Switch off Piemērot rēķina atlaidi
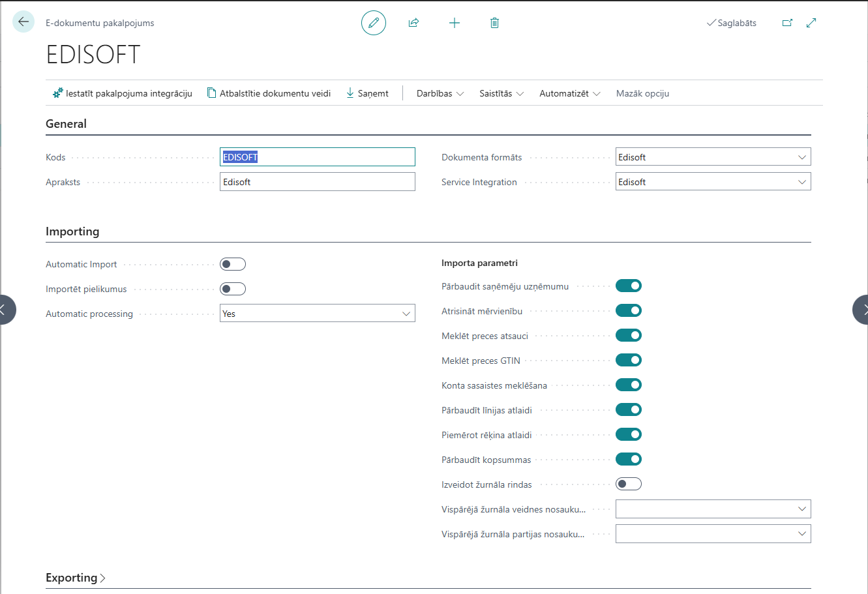 pyautogui.click(x=629, y=434)
